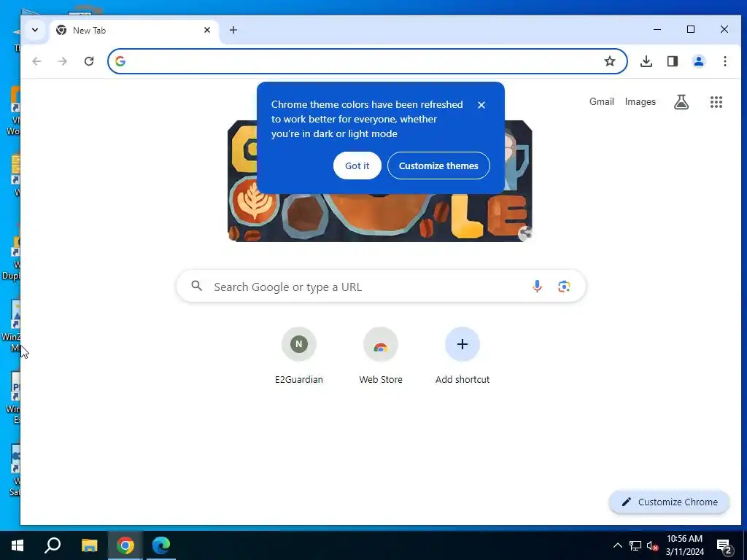Open the notification center icon
The image size is (747, 560).
pos(724,546)
